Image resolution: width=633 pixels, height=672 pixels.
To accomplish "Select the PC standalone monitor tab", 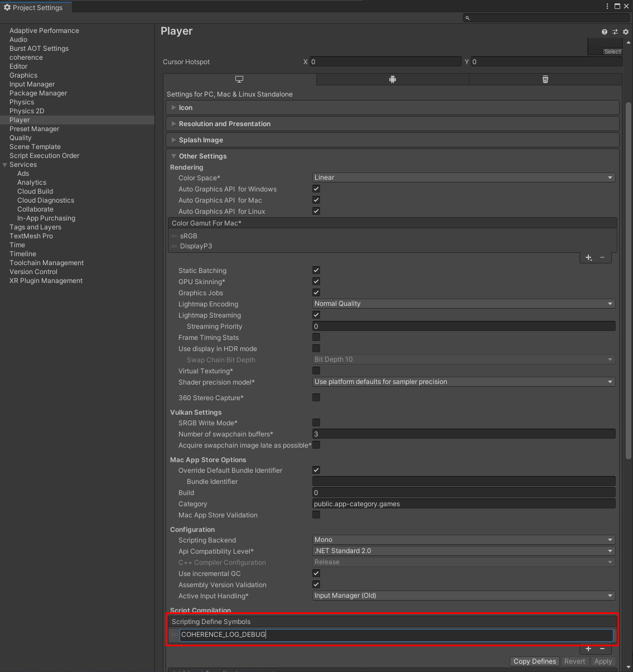I will tap(239, 79).
